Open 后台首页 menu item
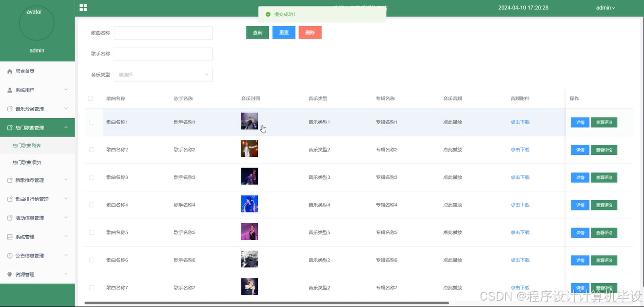Viewport: 644px width, 307px height. tap(37, 71)
